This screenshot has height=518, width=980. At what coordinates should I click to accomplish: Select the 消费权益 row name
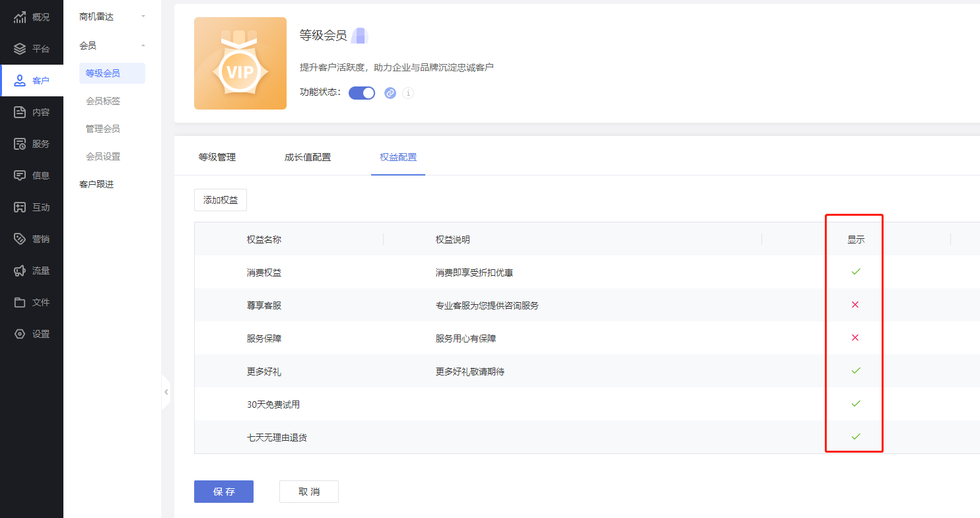[x=264, y=273]
